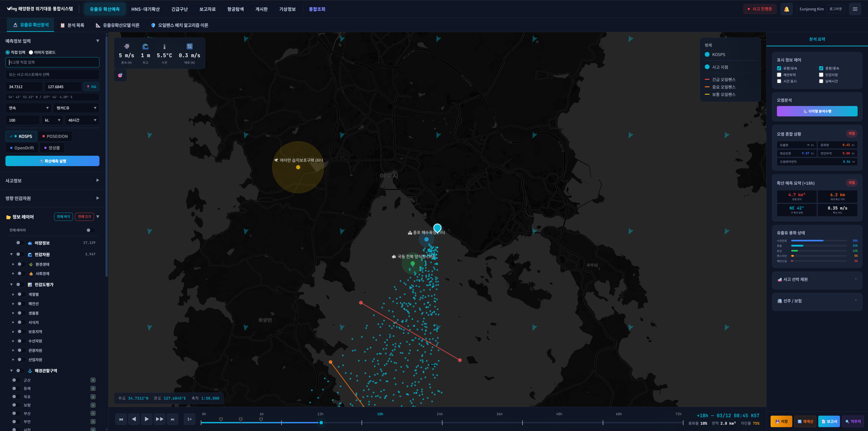Viewport: 868px width, 431px height.
Task: Open the 벙커C유 oil type dropdown
Action: coord(76,108)
